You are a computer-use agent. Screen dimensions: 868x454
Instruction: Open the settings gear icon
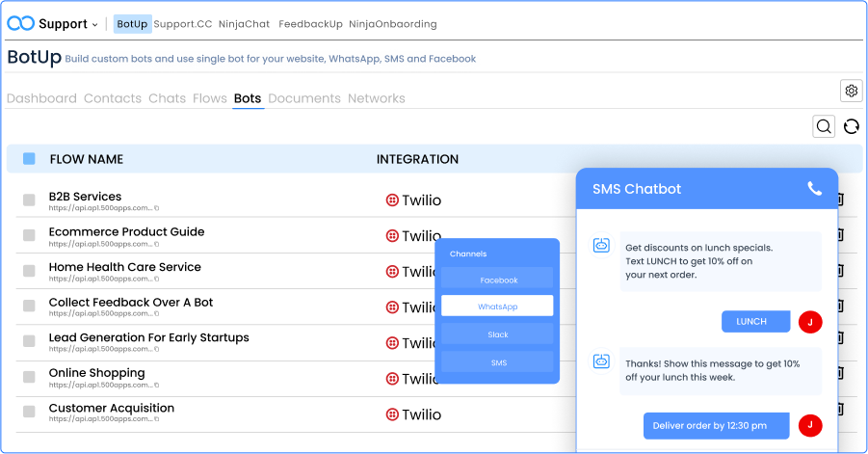[x=851, y=91]
